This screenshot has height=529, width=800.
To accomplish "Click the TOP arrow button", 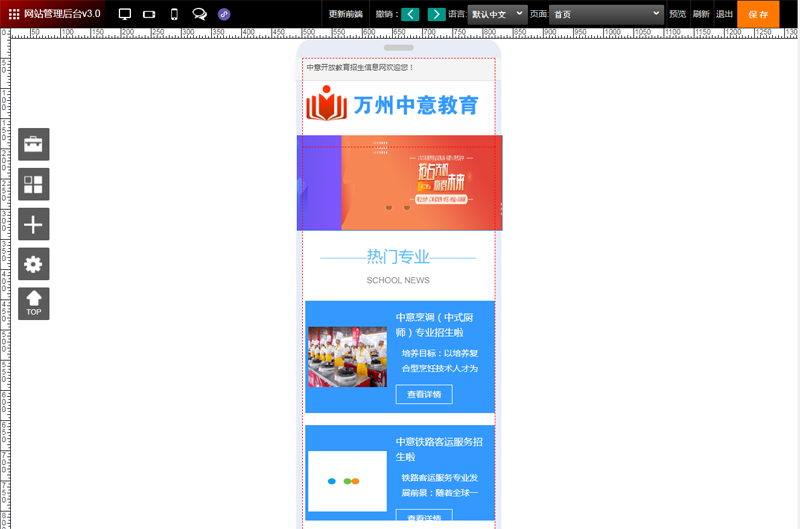I will tap(34, 304).
